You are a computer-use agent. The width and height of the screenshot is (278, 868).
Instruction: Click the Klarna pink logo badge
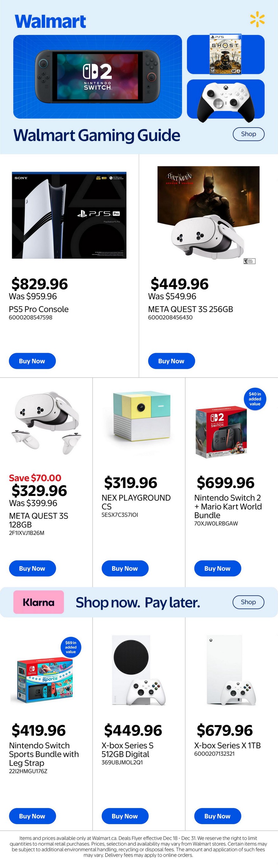coord(39,602)
